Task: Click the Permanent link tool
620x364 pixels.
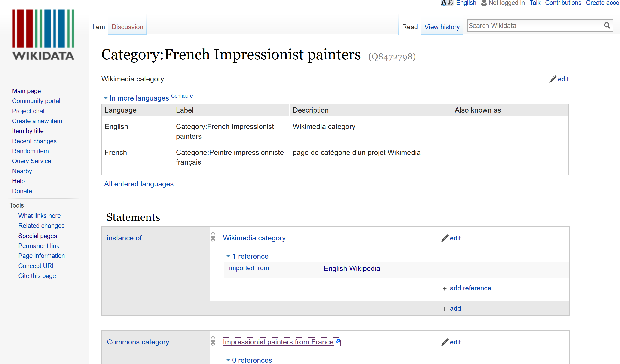Action: [39, 246]
